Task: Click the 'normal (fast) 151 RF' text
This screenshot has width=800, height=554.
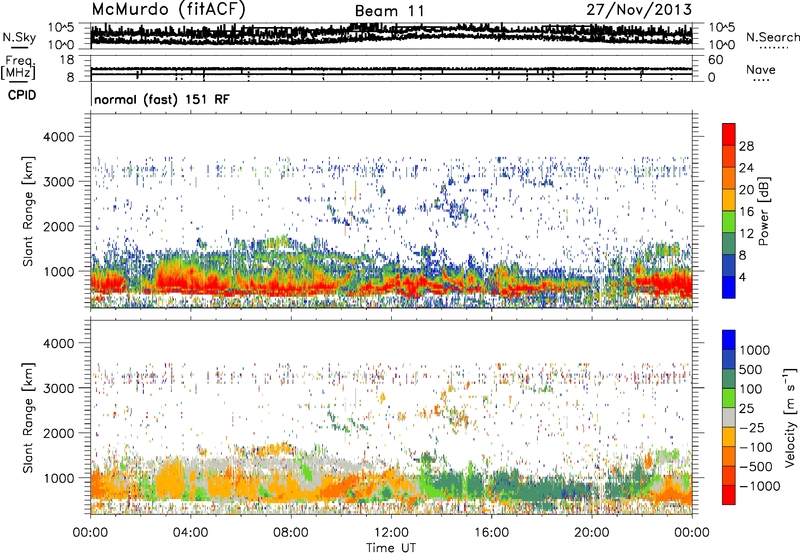Action: pos(162,99)
